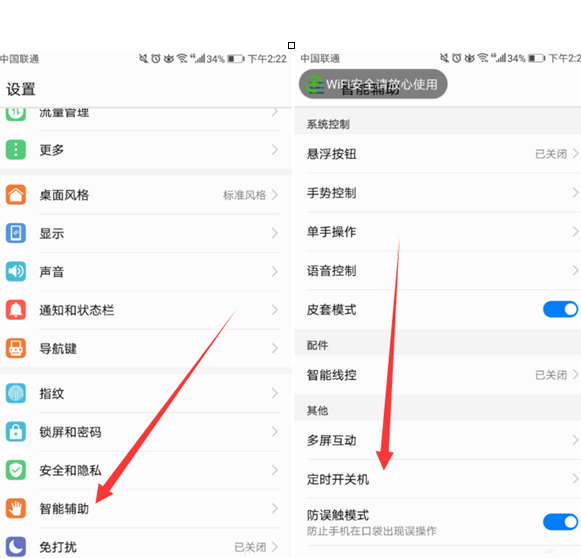Image resolution: width=581 pixels, height=558 pixels.
Task: Tap the WiFi security green badge icon
Action: pos(315,84)
